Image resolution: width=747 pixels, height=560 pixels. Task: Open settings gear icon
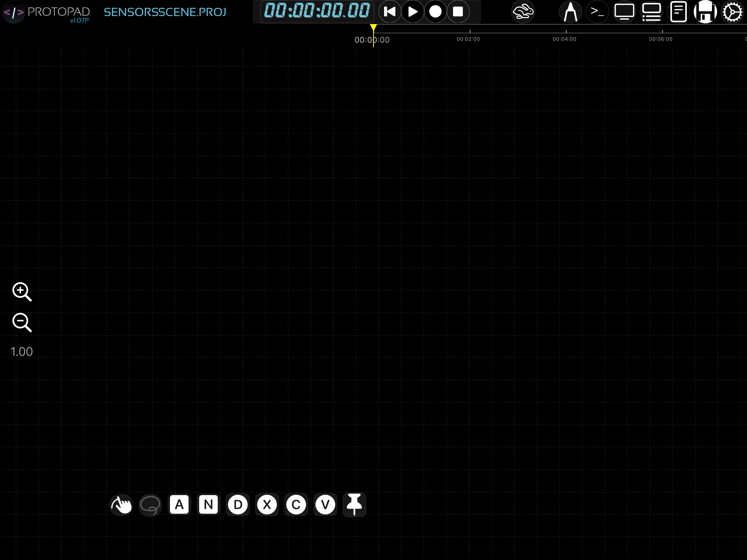tap(732, 12)
